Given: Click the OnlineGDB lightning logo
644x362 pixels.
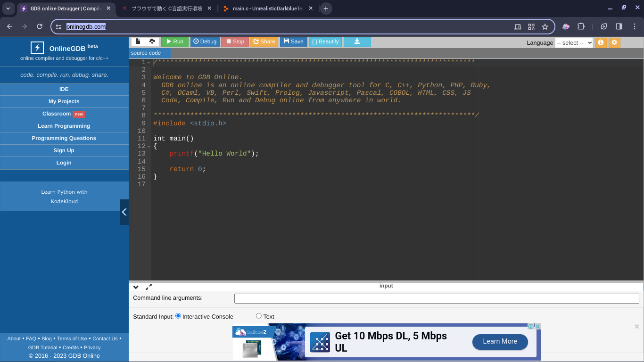Looking at the screenshot, I should point(37,48).
